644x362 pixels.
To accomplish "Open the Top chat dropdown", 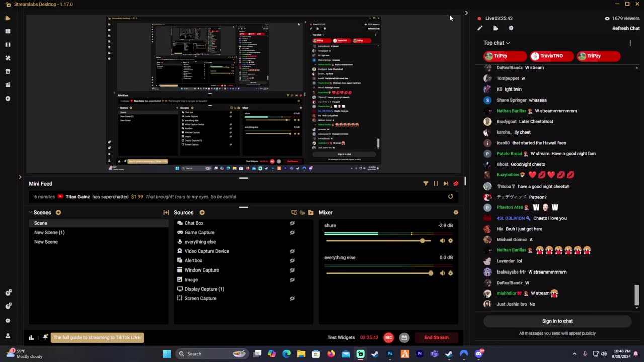I will click(497, 43).
